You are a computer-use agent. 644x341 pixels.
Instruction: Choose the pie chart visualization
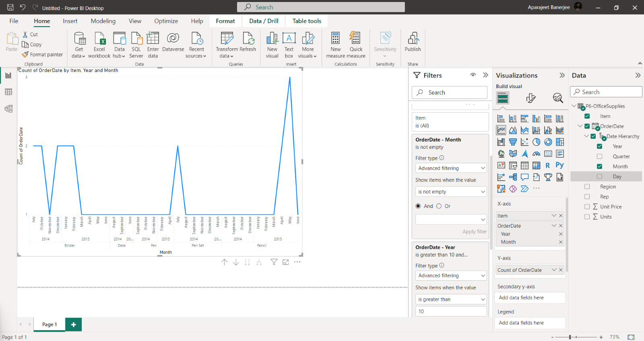pos(536,142)
